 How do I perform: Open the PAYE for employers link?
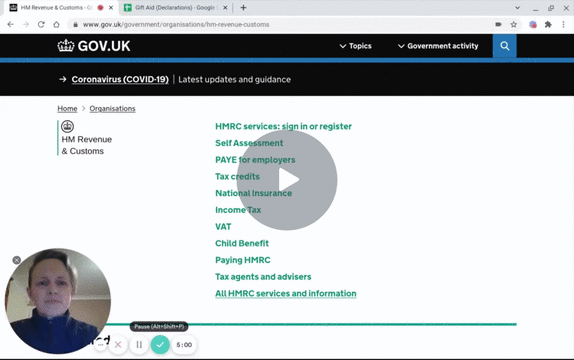click(x=255, y=160)
